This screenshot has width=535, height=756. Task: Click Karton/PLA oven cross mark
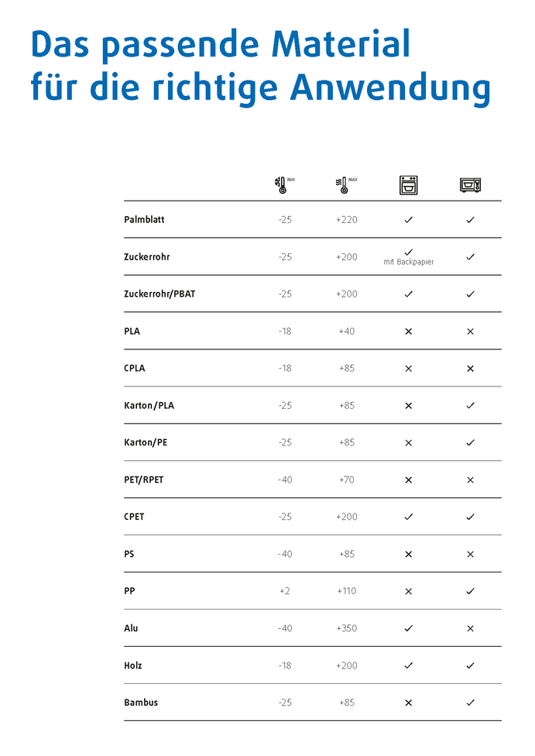(x=408, y=406)
